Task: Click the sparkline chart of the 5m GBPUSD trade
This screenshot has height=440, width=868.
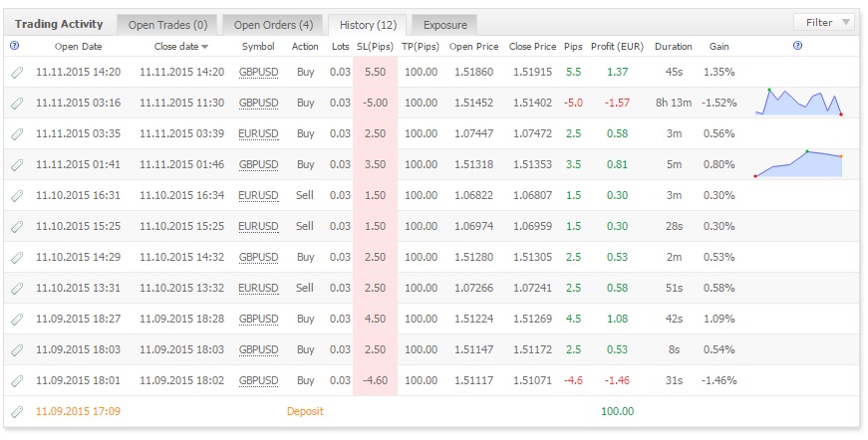Action: [798, 163]
